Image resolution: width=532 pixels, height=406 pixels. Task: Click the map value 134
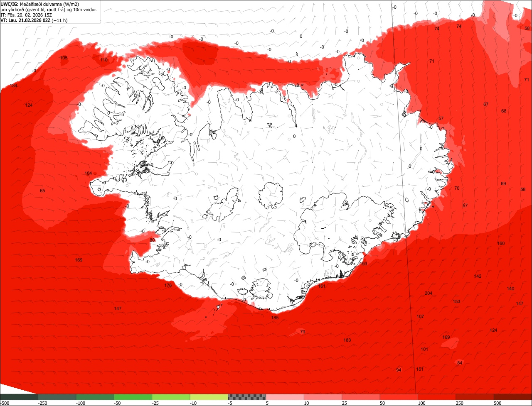coord(14,86)
